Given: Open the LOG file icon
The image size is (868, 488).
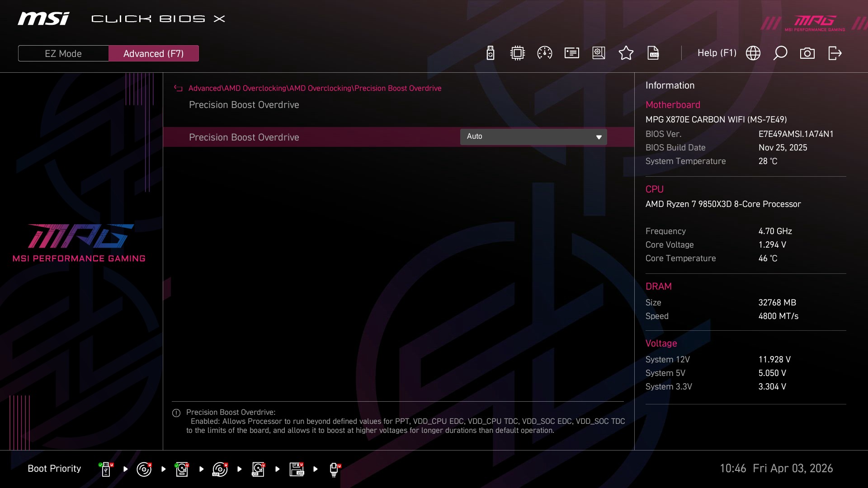Looking at the screenshot, I should point(653,53).
